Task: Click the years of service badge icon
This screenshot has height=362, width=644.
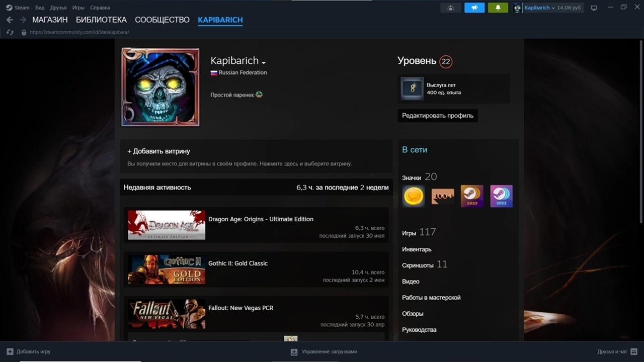Action: pyautogui.click(x=412, y=89)
